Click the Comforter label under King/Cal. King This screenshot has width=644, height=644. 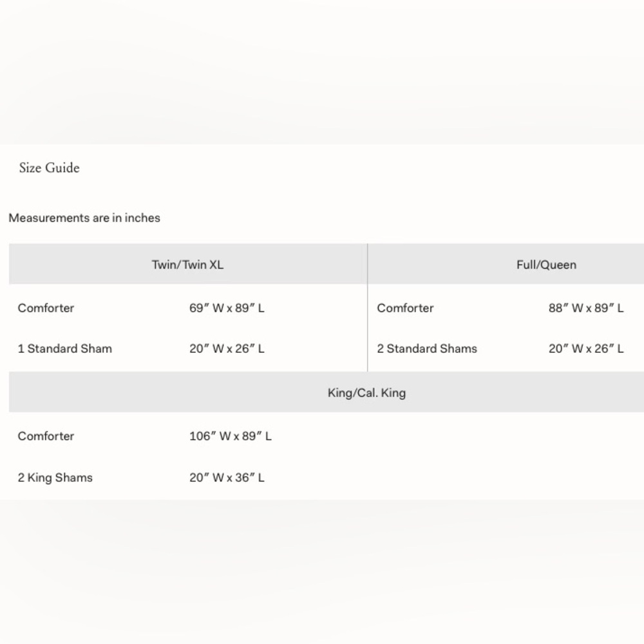tap(46, 436)
